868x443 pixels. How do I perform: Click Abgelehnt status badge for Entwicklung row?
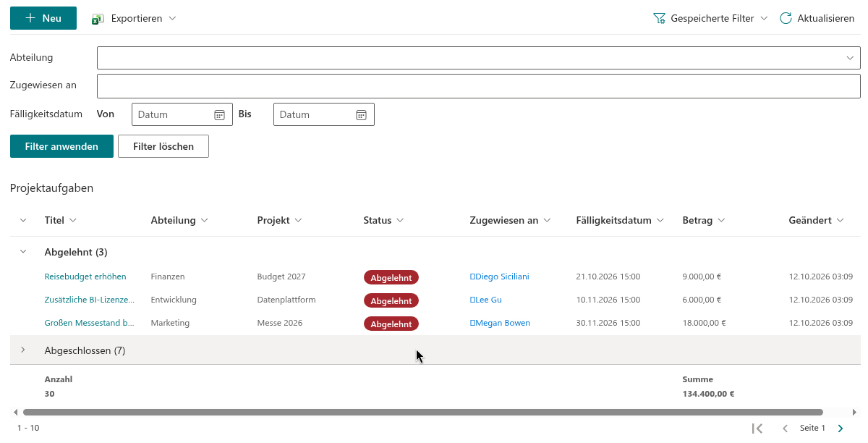coord(391,300)
